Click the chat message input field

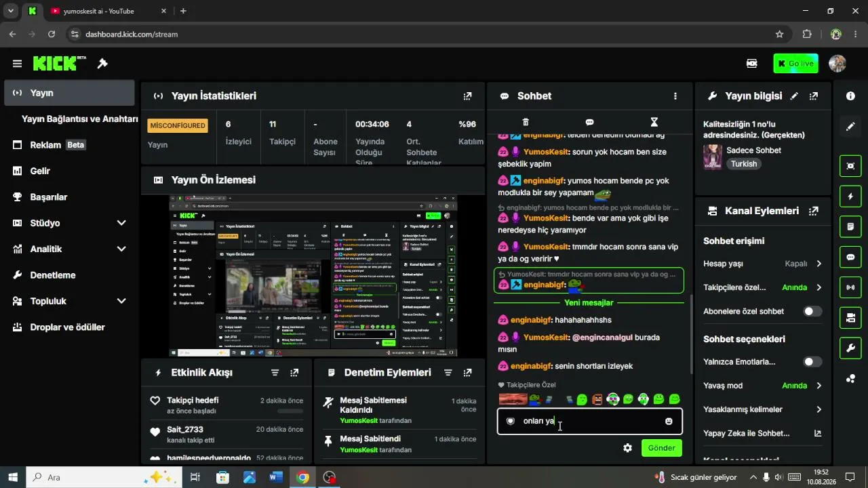pos(589,421)
